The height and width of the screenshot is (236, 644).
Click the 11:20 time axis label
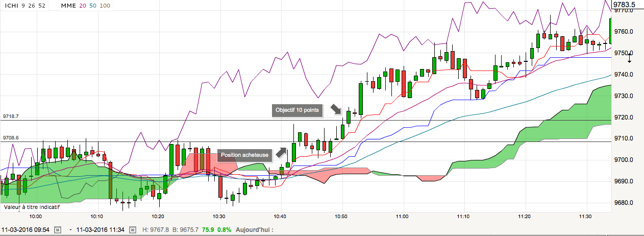point(525,217)
